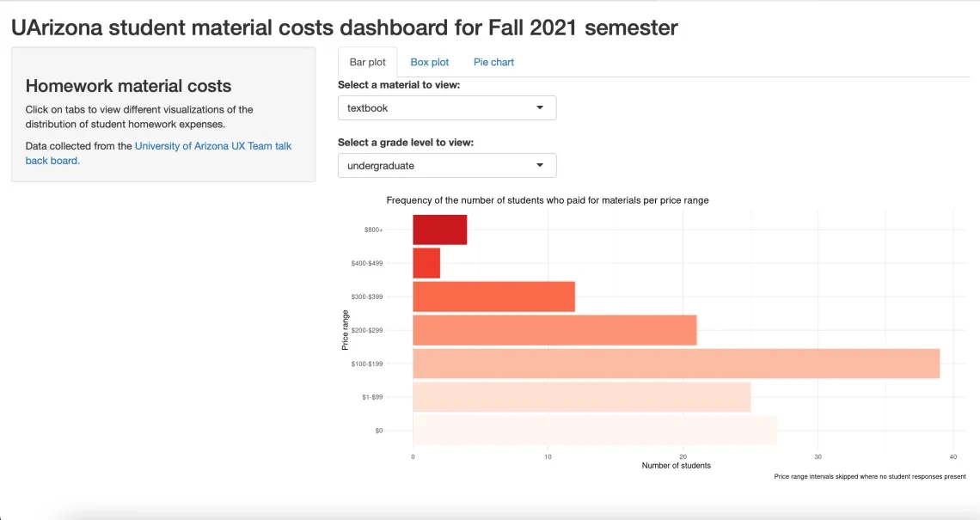The height and width of the screenshot is (520, 980).
Task: Click the $0 price range bar
Action: coord(593,430)
